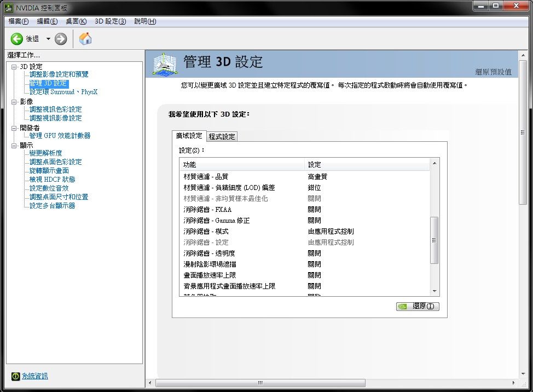
Task: Click the Forward arrow icon in toolbar
Action: pos(61,38)
